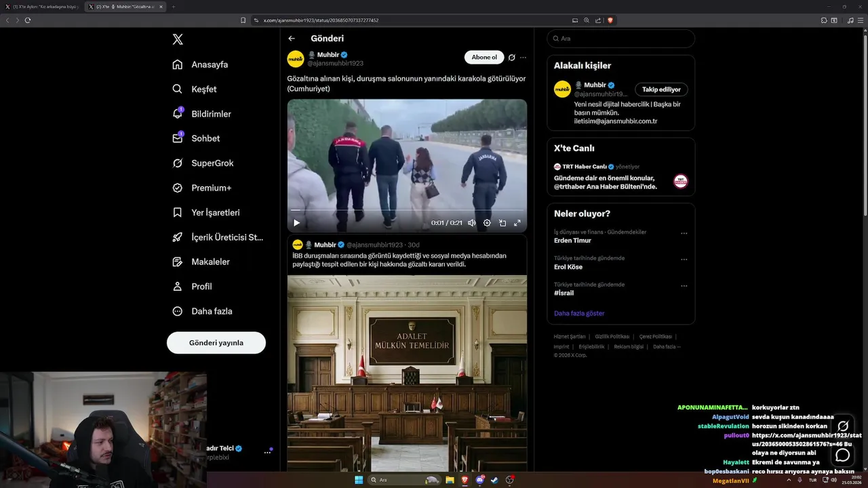Viewport: 868px width, 488px height.
Task: Click Grok icon next to Abone ol
Action: [512, 58]
